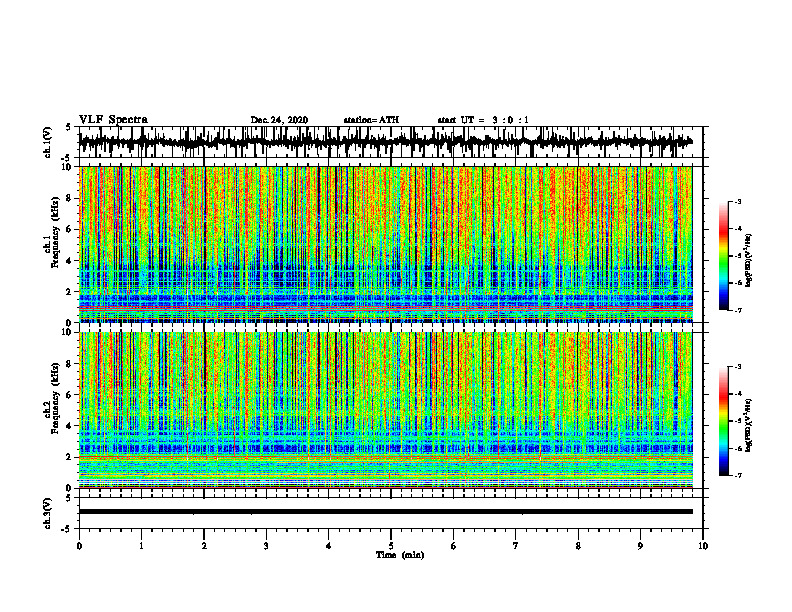Click the ch.1 spectrogram panel
The height and width of the screenshot is (612, 792).
click(x=385, y=244)
